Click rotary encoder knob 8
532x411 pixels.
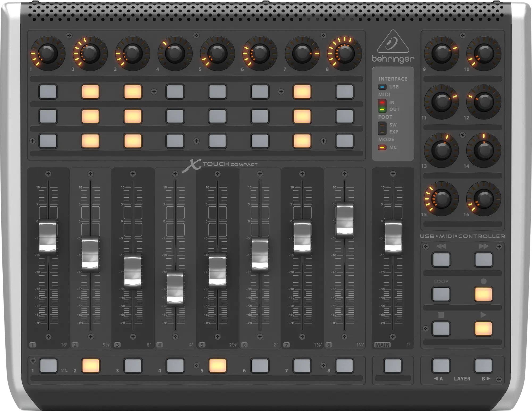pyautogui.click(x=344, y=53)
